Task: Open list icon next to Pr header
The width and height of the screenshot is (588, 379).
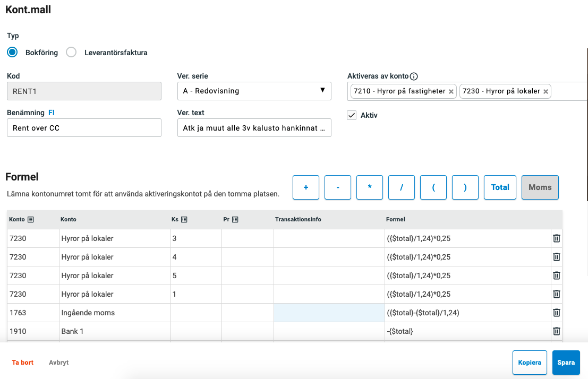Action: tap(235, 219)
